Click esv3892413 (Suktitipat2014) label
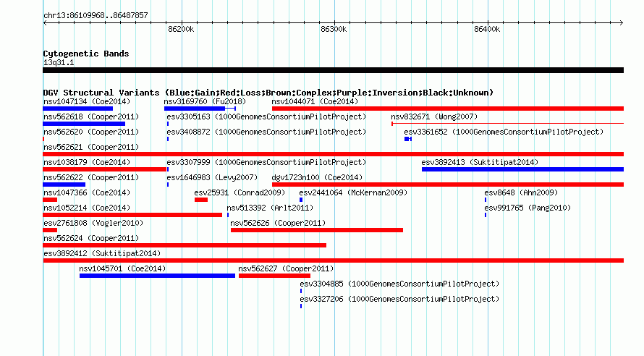This screenshot has width=644, height=356. 480,162
